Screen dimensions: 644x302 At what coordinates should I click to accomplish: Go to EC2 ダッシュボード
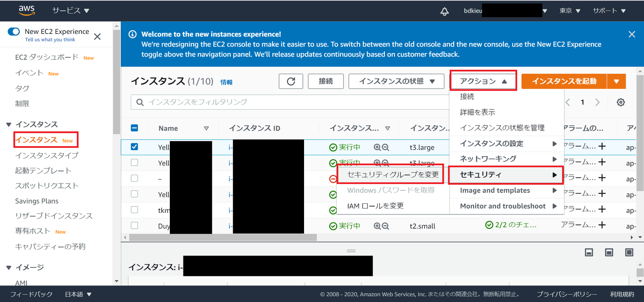47,57
